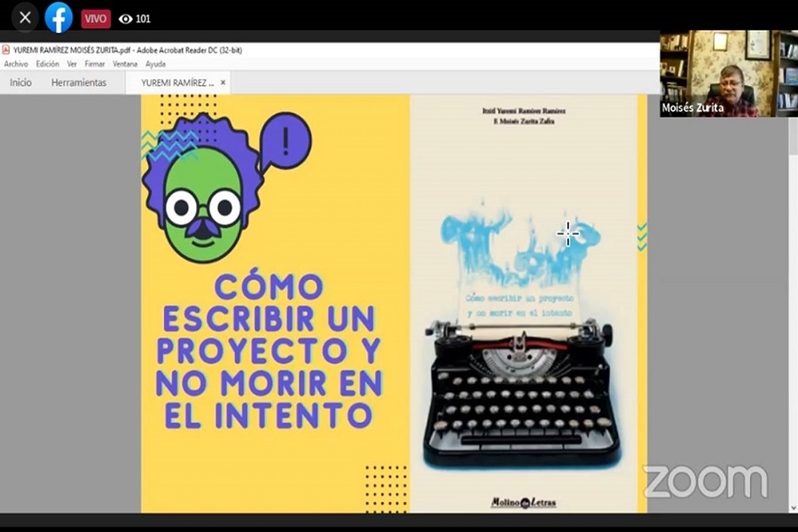Click the eye viewer count icon
Image resolution: width=798 pixels, height=532 pixels.
tap(125, 19)
